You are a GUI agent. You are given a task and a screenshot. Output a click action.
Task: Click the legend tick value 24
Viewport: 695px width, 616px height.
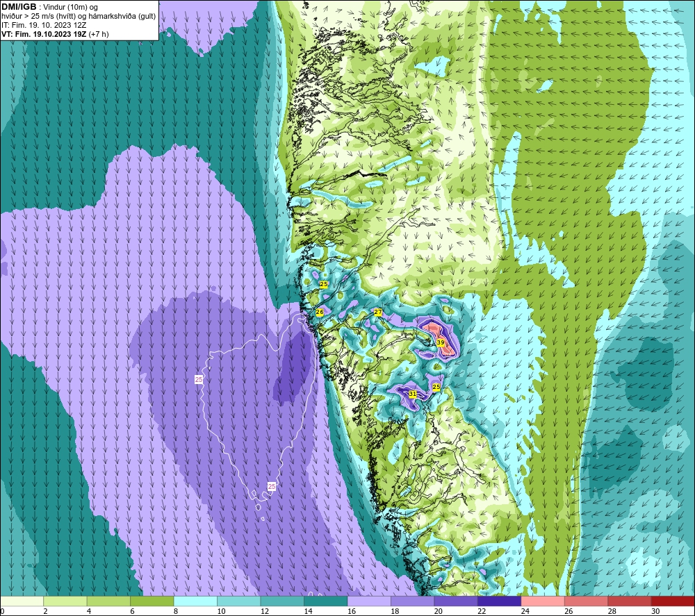525,612
